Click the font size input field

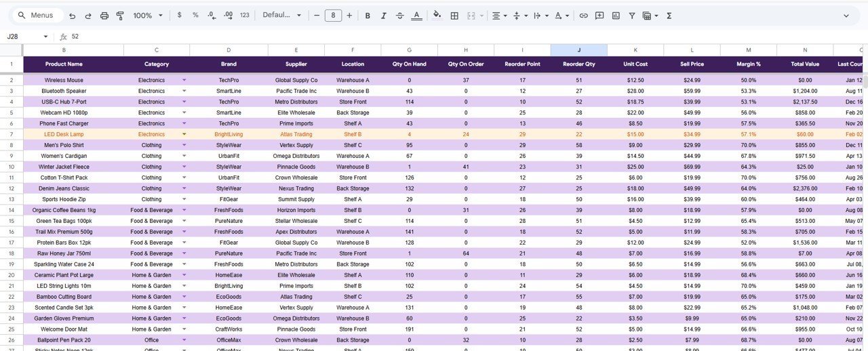coord(333,16)
